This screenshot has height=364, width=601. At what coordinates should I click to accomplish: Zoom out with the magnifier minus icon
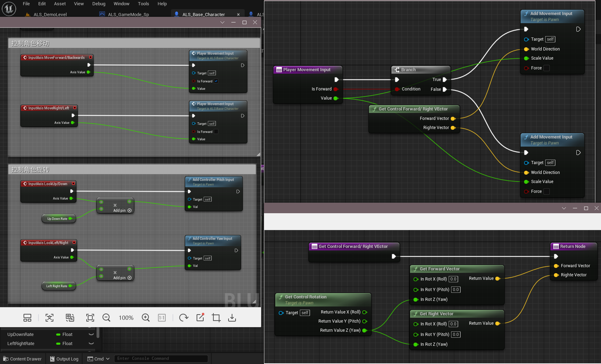106,318
